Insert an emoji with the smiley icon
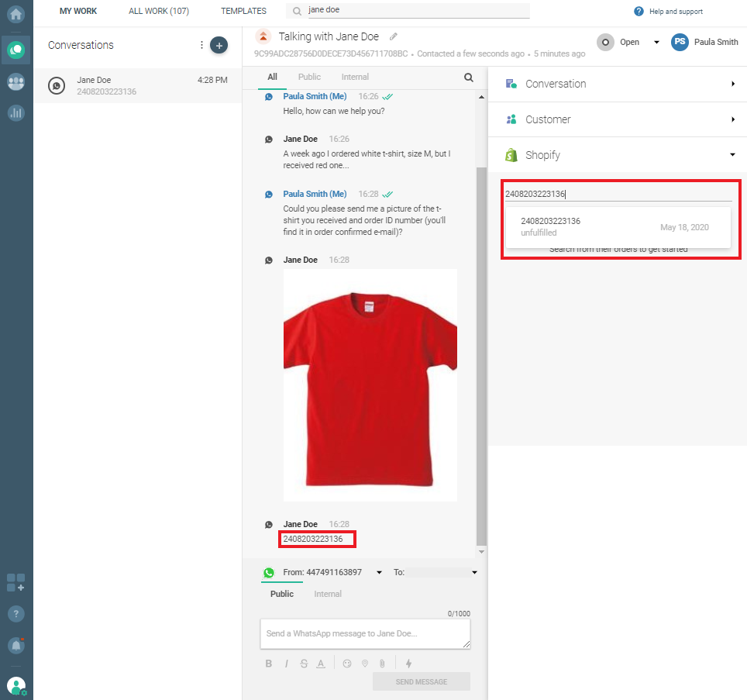This screenshot has height=700, width=747. click(x=346, y=664)
